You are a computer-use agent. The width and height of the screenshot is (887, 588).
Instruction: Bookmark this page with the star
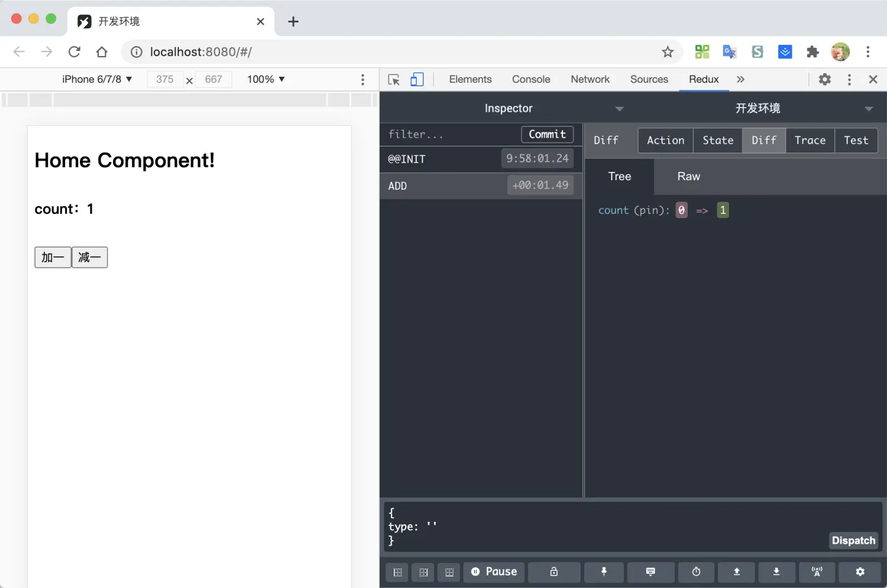668,52
